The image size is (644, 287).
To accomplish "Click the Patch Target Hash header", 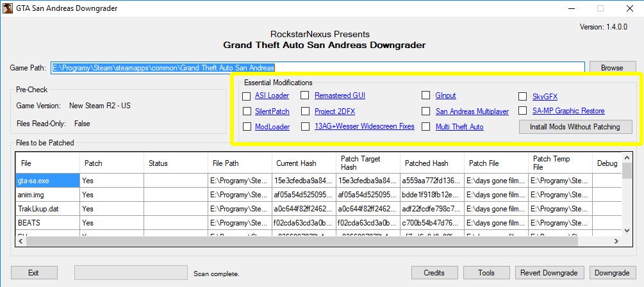I will 368,163.
